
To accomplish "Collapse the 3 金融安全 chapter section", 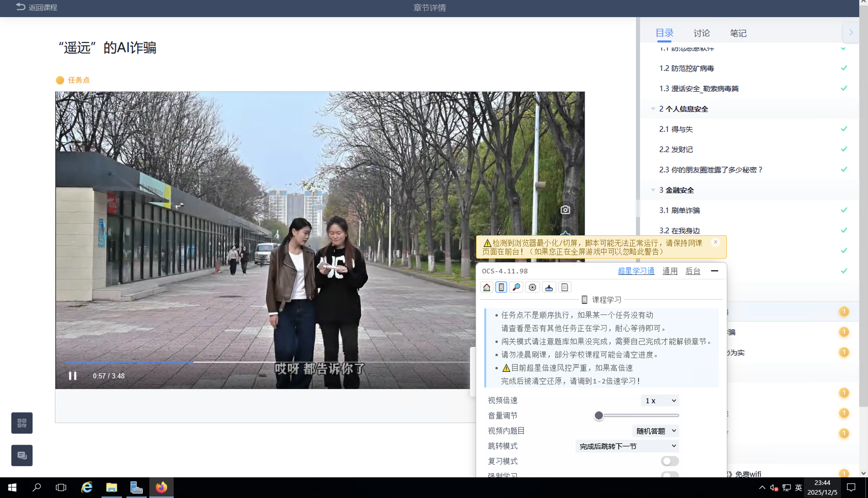I will (653, 190).
